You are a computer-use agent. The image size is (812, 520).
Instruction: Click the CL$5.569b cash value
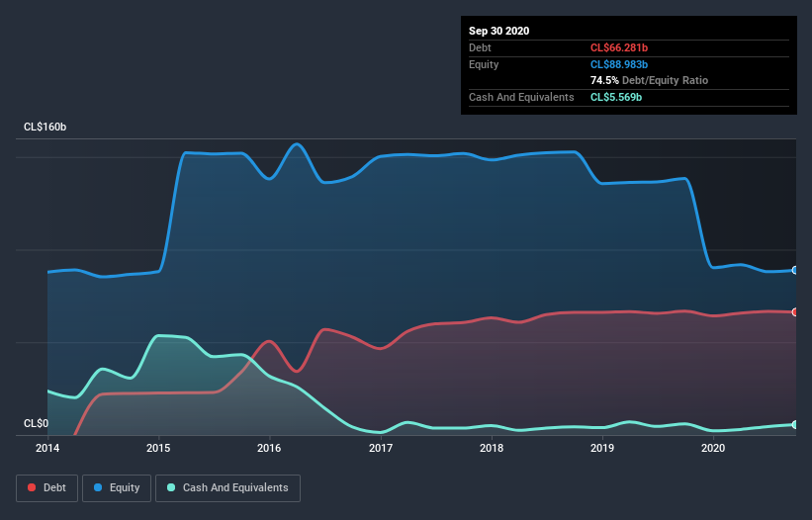coord(616,97)
